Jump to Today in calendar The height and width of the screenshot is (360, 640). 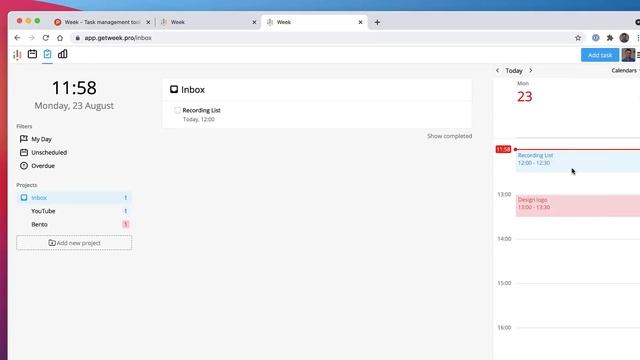(514, 71)
